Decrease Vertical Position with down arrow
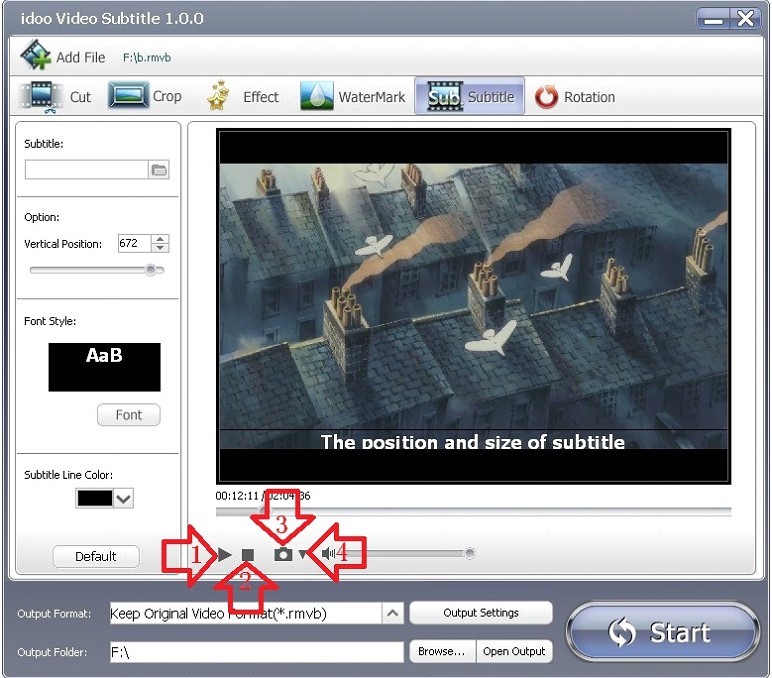 click(x=160, y=248)
